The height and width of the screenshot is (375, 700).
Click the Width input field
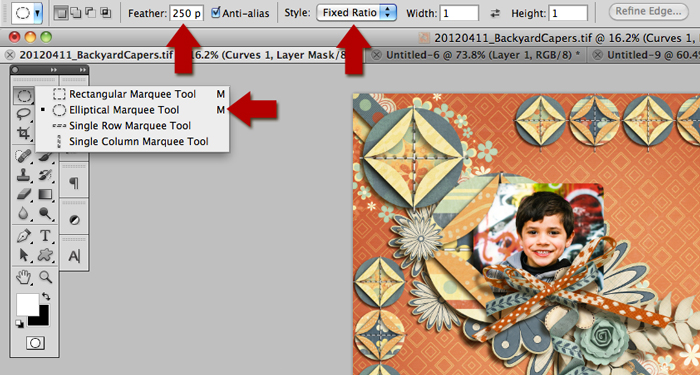pyautogui.click(x=459, y=13)
